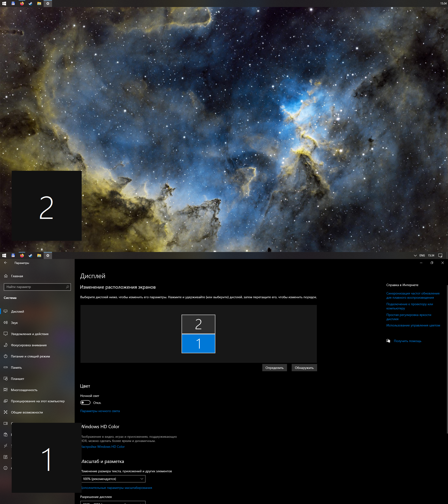Open Питание и спящий режим section

(30, 356)
